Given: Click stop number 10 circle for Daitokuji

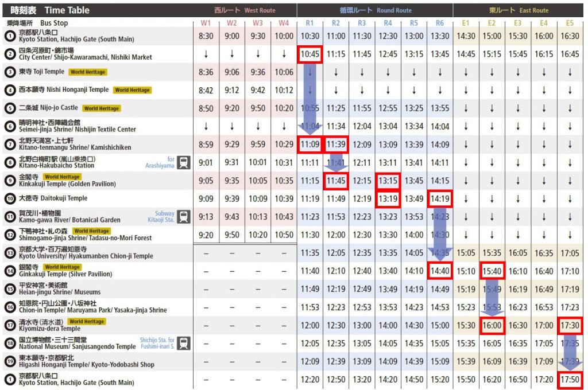Looking at the screenshot, I should pyautogui.click(x=10, y=198).
